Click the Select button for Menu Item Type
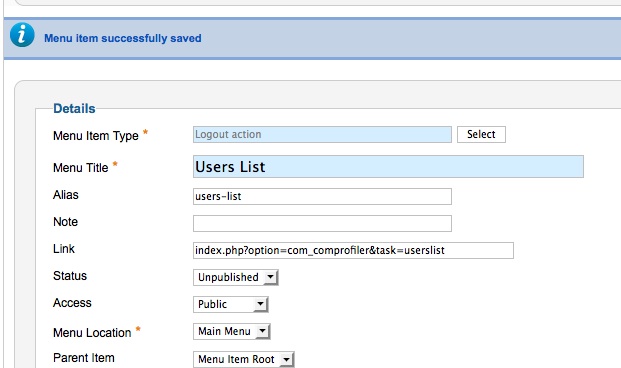This screenshot has height=368, width=621. pos(481,134)
